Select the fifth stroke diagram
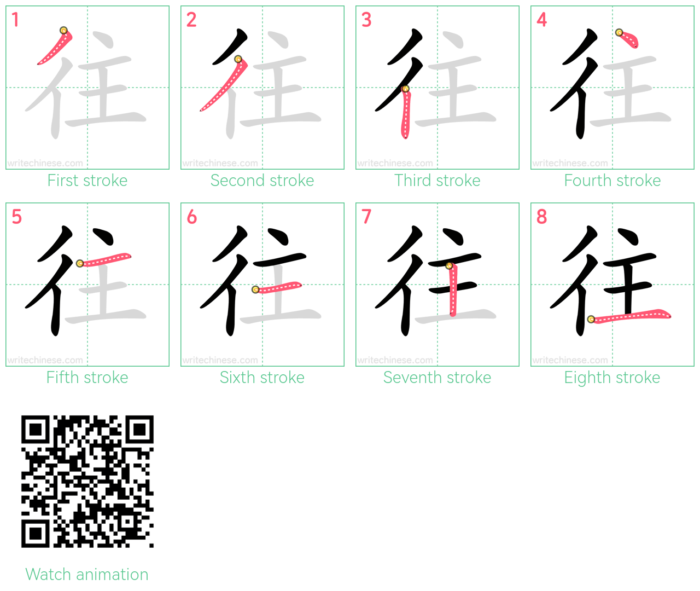 tap(87, 285)
